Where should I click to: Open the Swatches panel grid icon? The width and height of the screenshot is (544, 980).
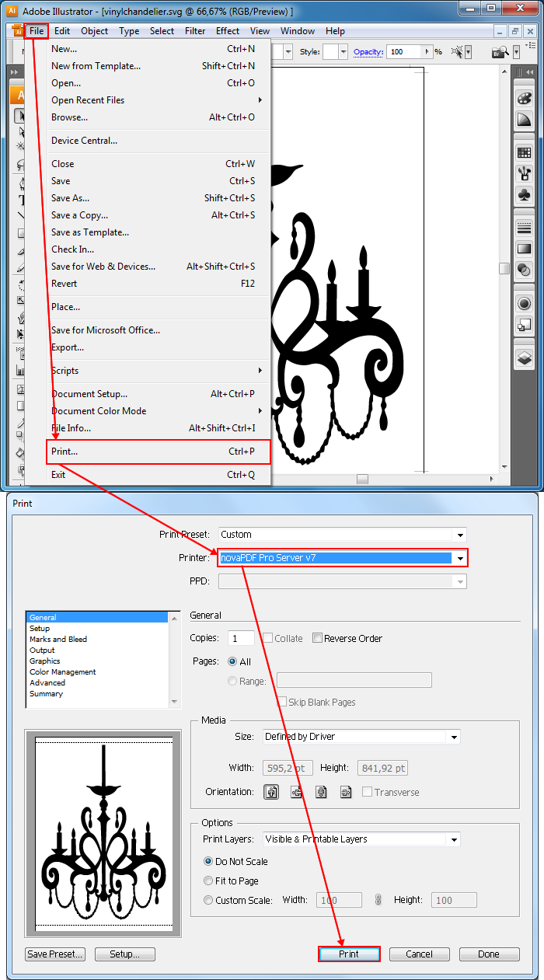pyautogui.click(x=524, y=152)
